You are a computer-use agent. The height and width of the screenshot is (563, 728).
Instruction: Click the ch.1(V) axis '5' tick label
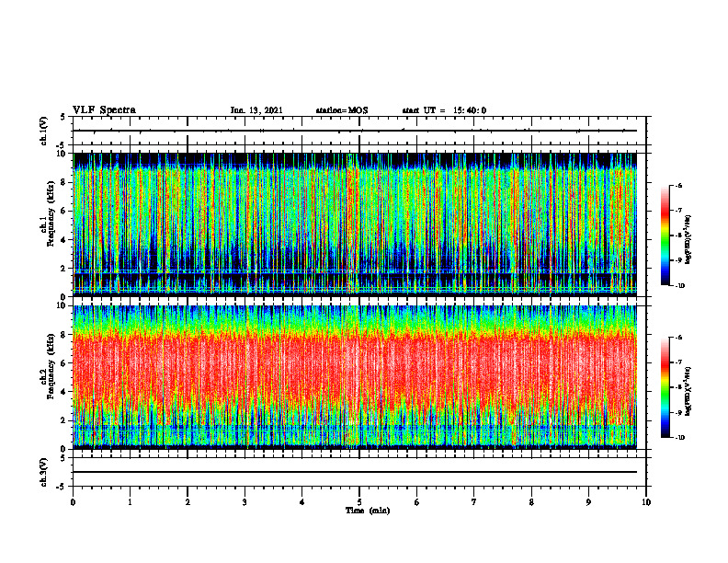(63, 117)
